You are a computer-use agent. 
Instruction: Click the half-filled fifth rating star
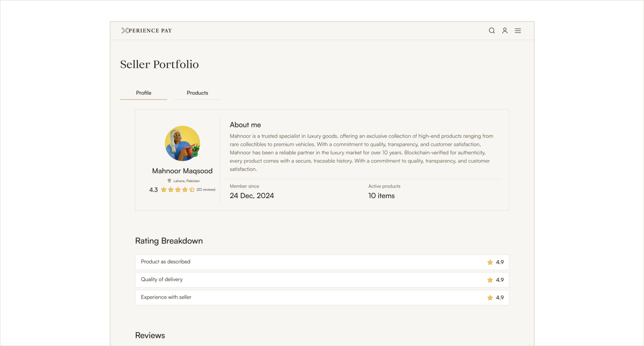192,190
